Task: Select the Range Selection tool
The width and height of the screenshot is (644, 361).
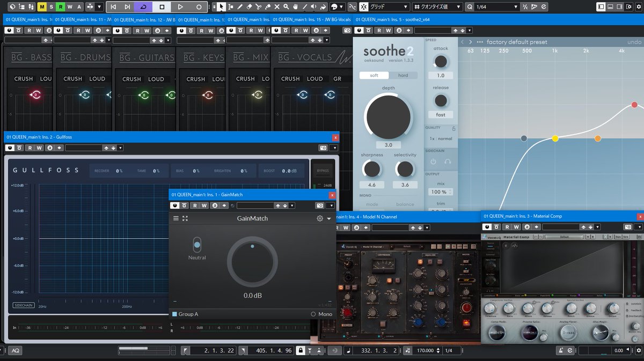Action: pos(231,7)
